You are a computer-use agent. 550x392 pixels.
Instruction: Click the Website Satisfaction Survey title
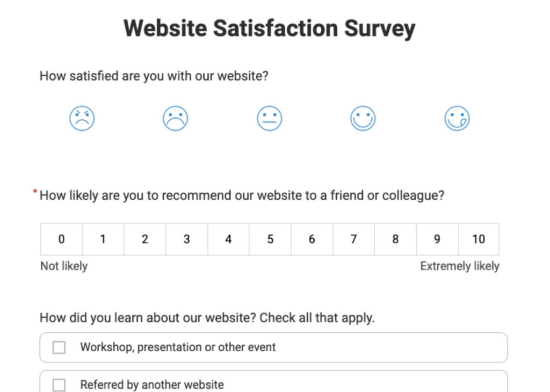(269, 28)
